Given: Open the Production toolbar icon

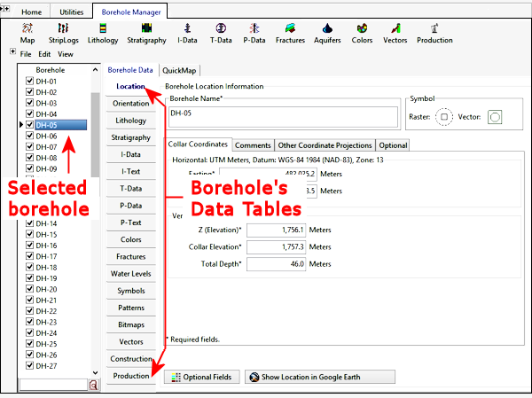Looking at the screenshot, I should pos(434,34).
